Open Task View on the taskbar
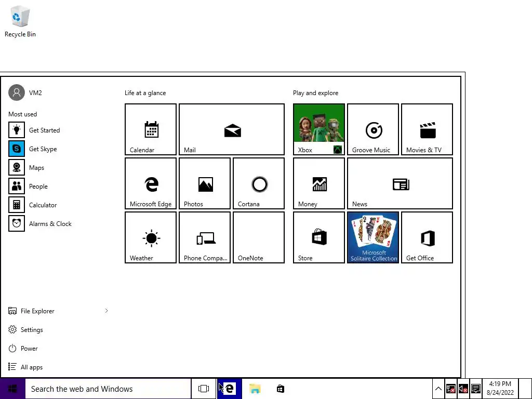The width and height of the screenshot is (532, 399). 204,389
